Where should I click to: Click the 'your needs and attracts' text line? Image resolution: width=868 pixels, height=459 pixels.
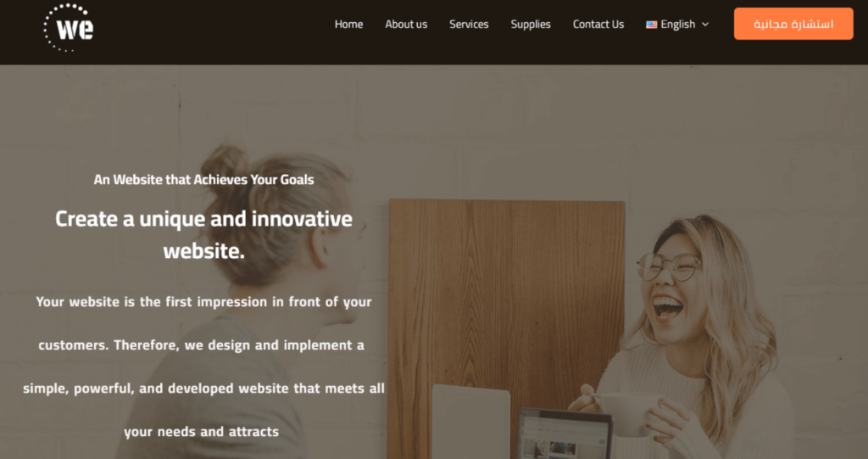(202, 432)
